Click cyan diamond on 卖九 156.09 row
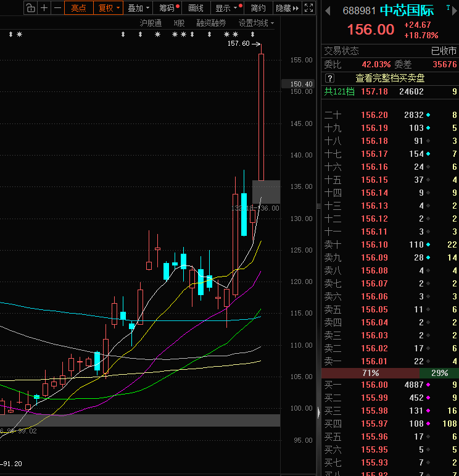459x476 pixels. coord(428,257)
